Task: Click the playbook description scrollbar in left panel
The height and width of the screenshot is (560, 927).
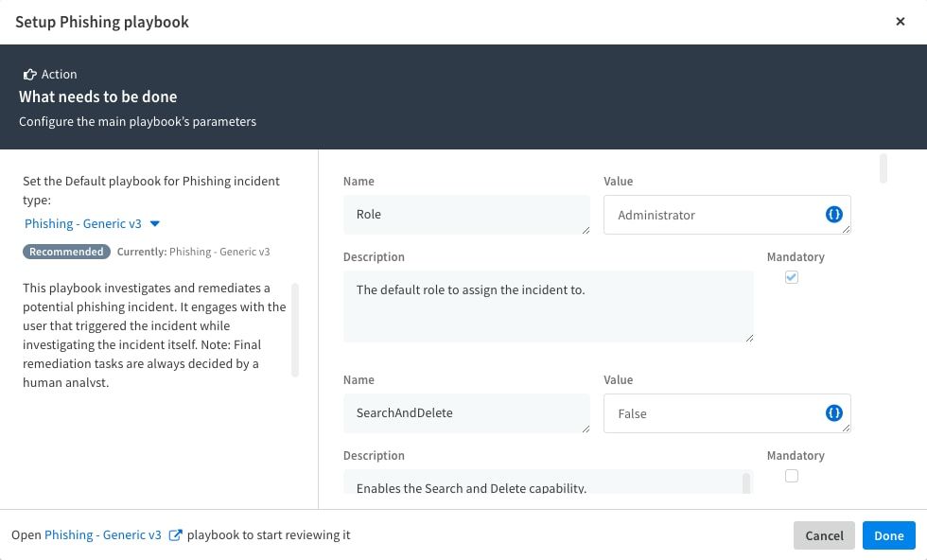Action: click(295, 329)
